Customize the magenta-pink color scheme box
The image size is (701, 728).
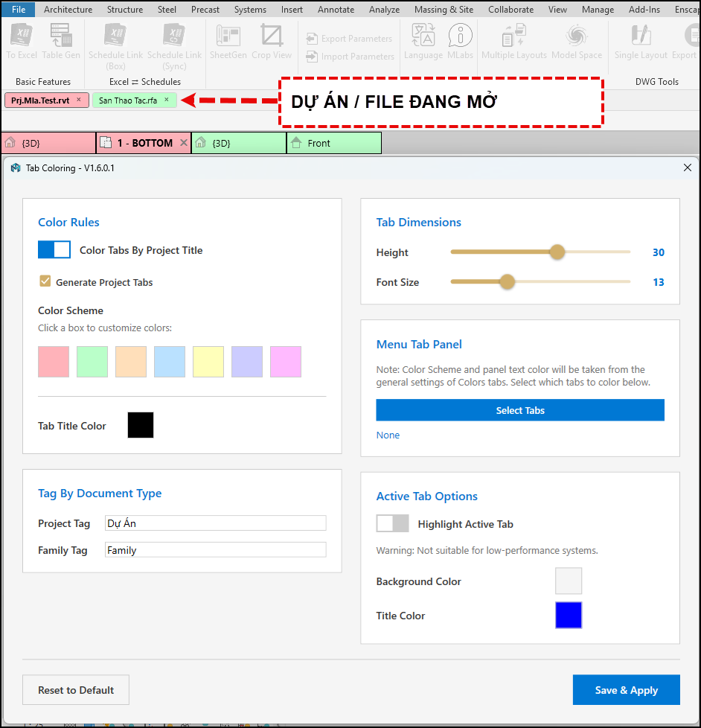pyautogui.click(x=286, y=362)
